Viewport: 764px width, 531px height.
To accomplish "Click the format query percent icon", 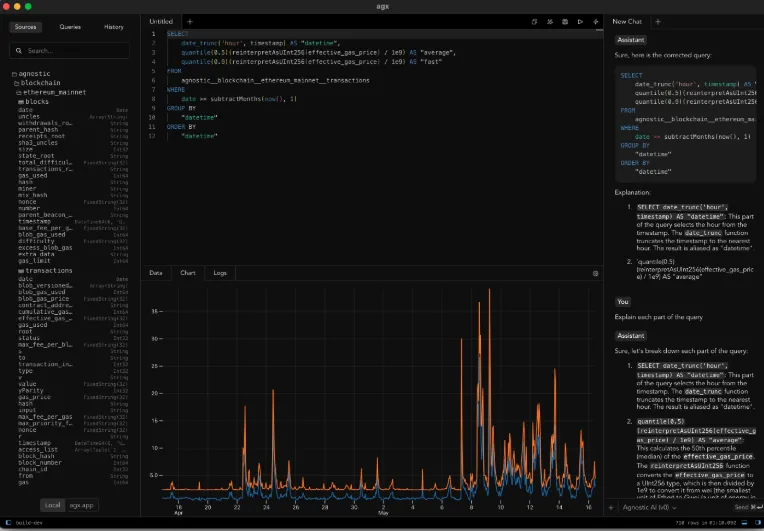I will [x=550, y=21].
